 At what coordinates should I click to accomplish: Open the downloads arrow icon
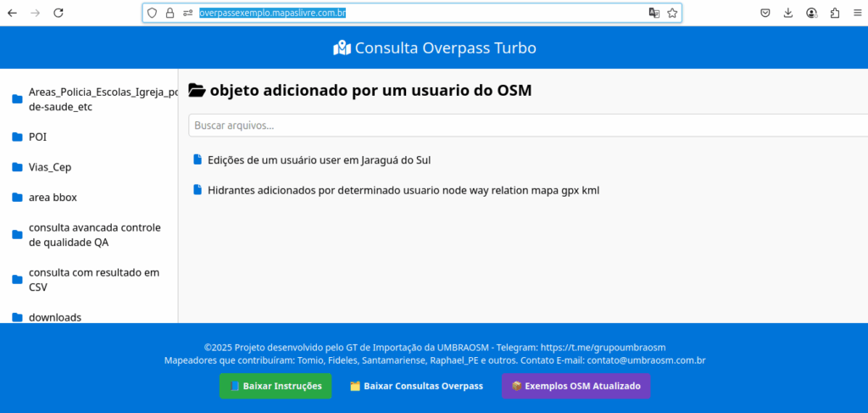(788, 14)
